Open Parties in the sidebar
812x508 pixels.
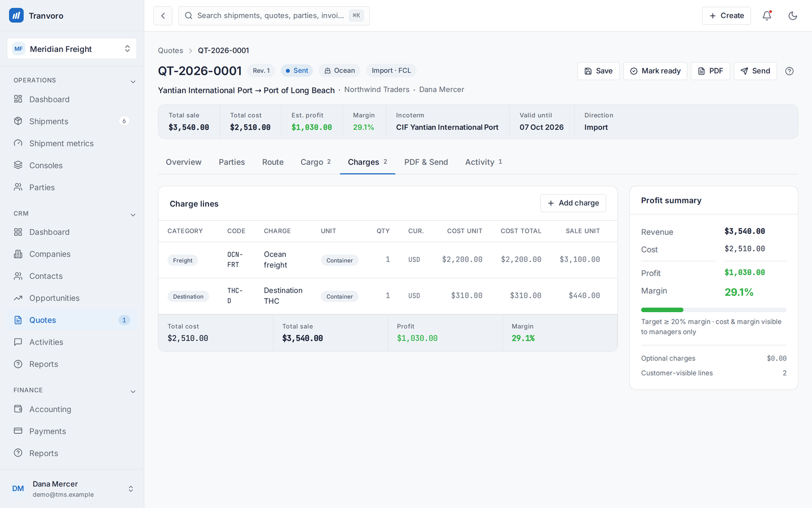click(x=72, y=187)
